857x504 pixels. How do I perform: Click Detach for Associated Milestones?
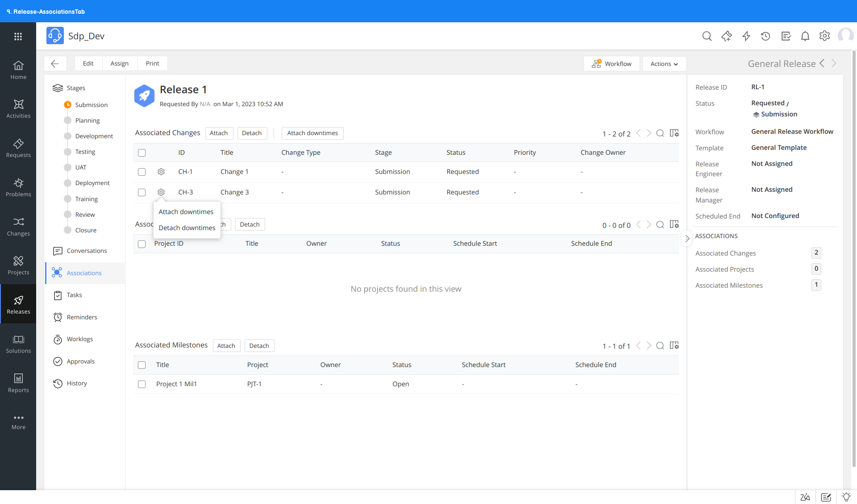[x=259, y=346]
